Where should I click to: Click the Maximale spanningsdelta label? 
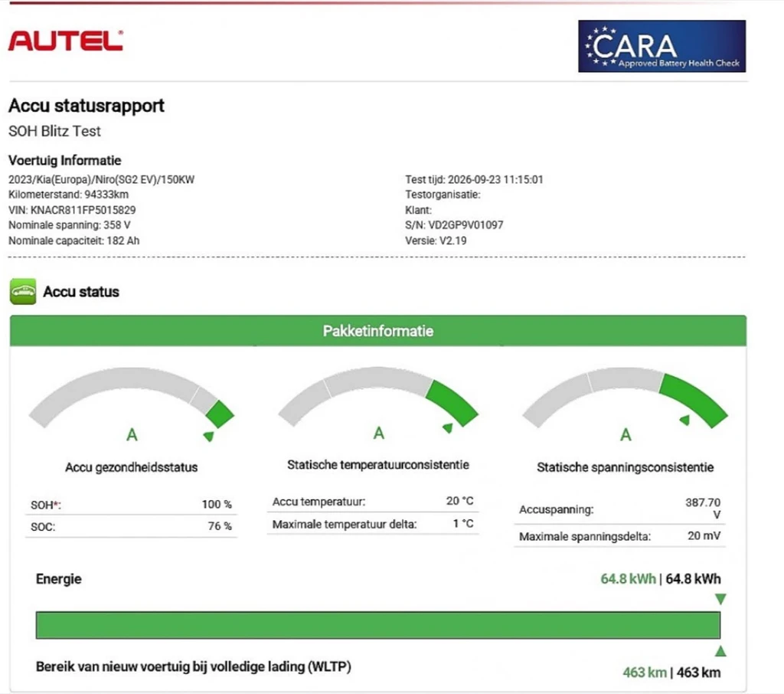(585, 536)
